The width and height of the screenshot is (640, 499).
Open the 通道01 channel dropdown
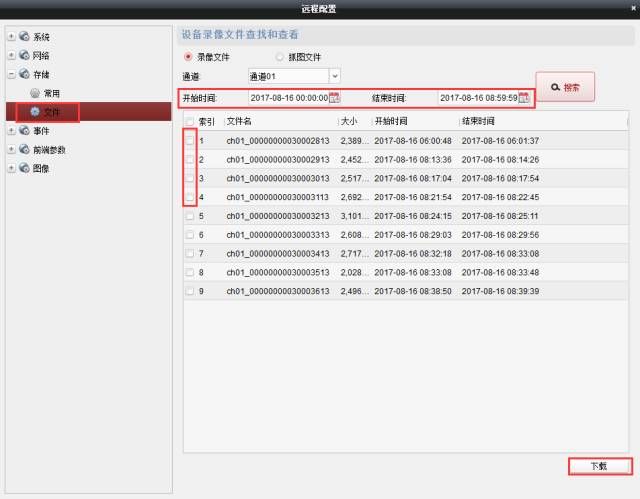(294, 75)
